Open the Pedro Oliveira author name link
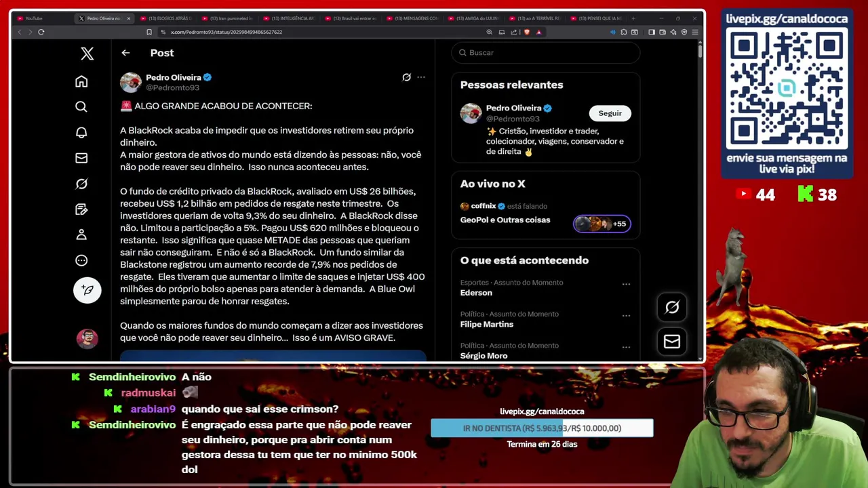This screenshot has width=868, height=488. pos(173,77)
